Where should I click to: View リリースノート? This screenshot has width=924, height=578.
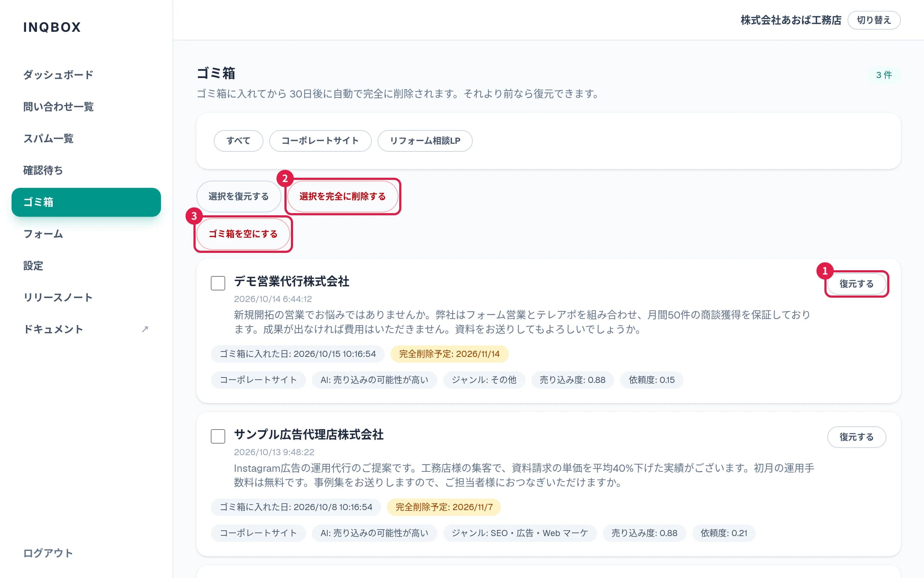pyautogui.click(x=86, y=297)
